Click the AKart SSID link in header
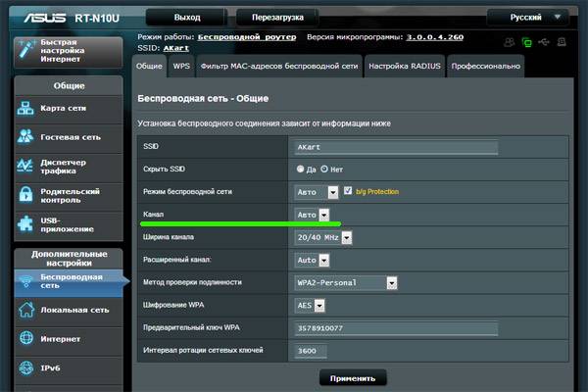This screenshot has height=392, width=588. tap(175, 48)
